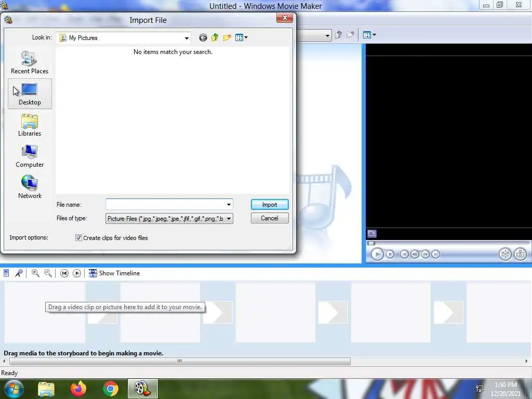
Task: Open the dialog's View menu icon
Action: click(x=241, y=37)
